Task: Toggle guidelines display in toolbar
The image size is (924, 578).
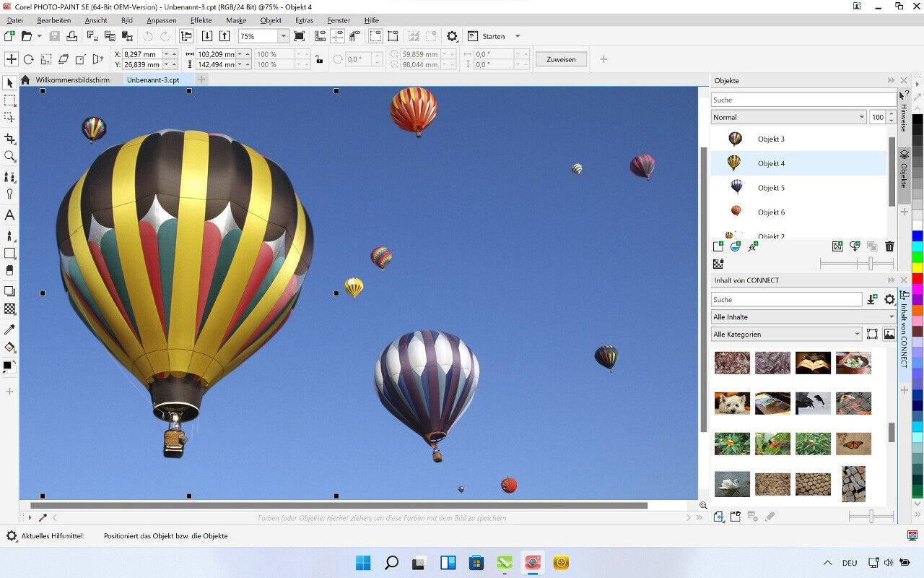Action: (x=337, y=36)
